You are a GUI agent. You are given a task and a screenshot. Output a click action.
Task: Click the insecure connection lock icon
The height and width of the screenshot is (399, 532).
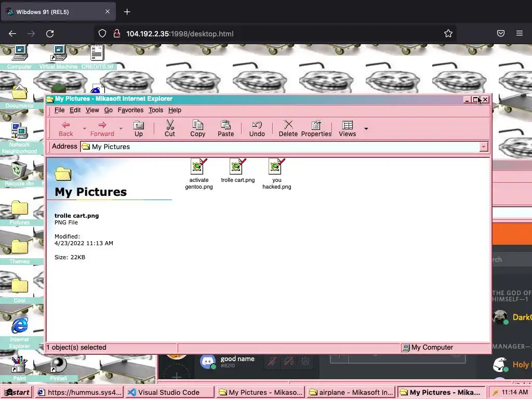[x=117, y=33]
